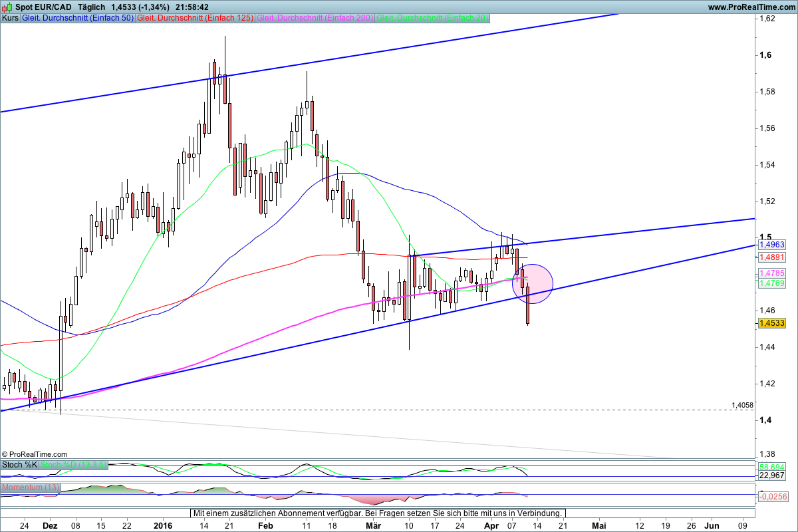Click the © ProRealTime.com copyright text
The width and height of the screenshot is (798, 532).
tap(35, 454)
